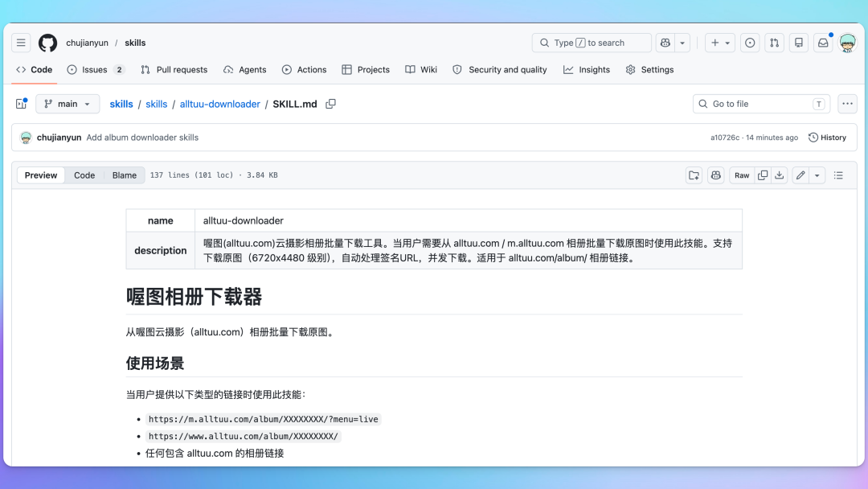Click the m.alltuu.com album URL code

(x=264, y=419)
